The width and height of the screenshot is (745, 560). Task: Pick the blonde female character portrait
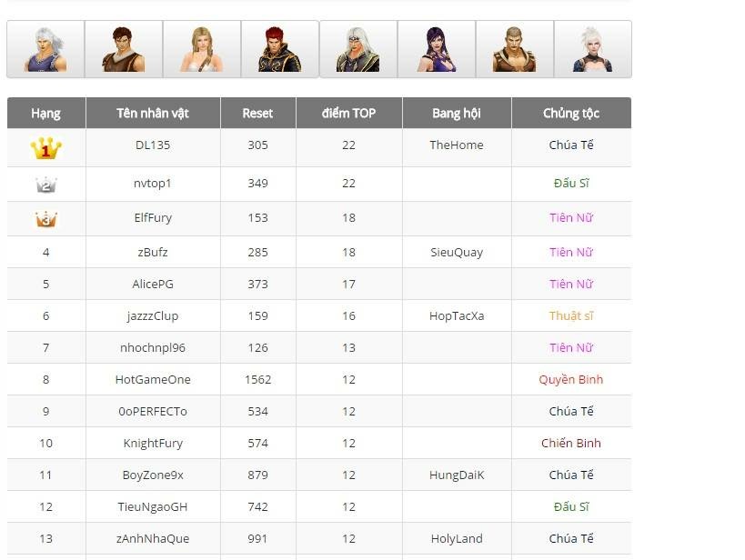point(202,50)
